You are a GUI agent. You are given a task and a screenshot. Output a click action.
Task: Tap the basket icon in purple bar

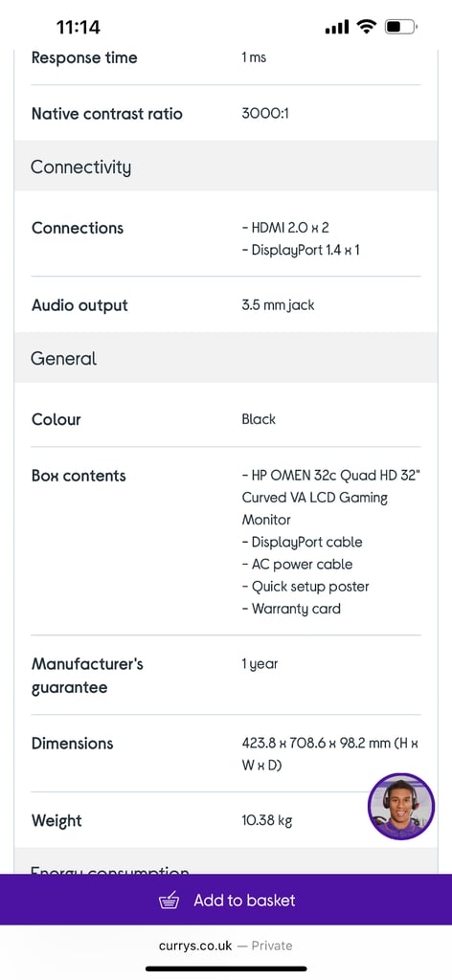tap(169, 901)
